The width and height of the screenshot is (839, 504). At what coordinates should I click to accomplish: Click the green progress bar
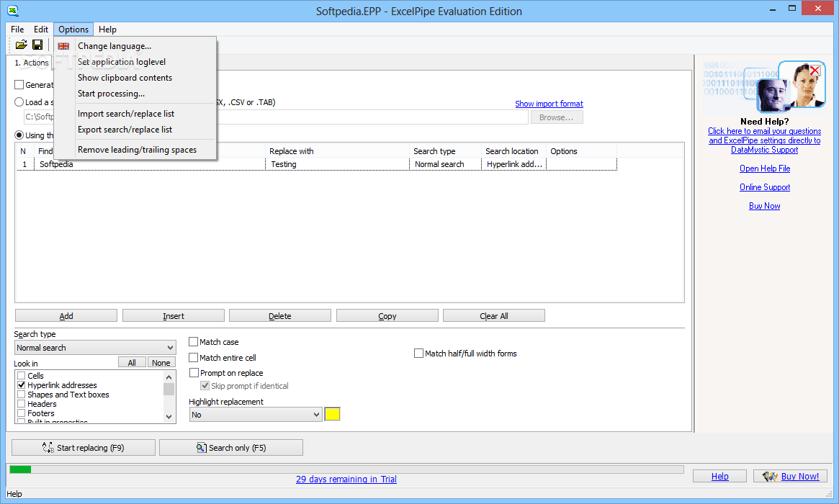coord(21,469)
